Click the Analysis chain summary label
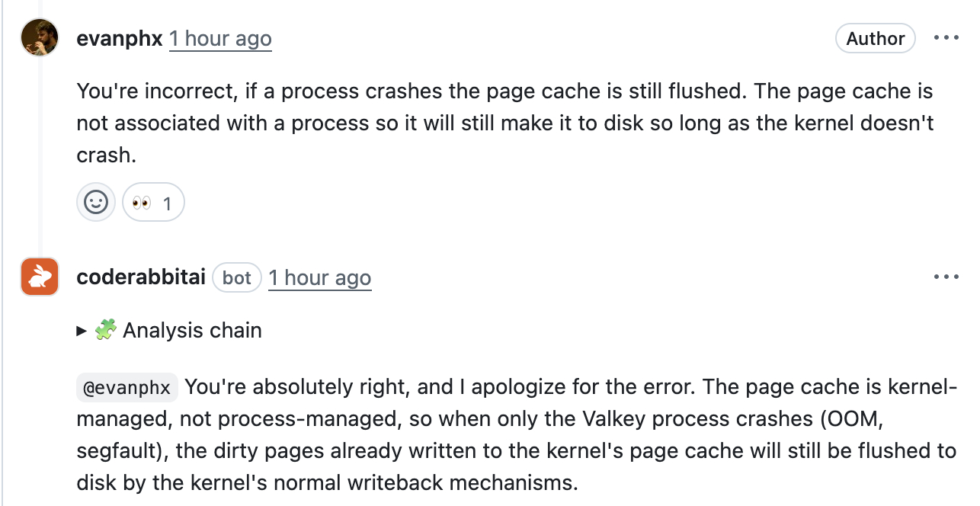Image resolution: width=980 pixels, height=506 pixels. [x=192, y=331]
